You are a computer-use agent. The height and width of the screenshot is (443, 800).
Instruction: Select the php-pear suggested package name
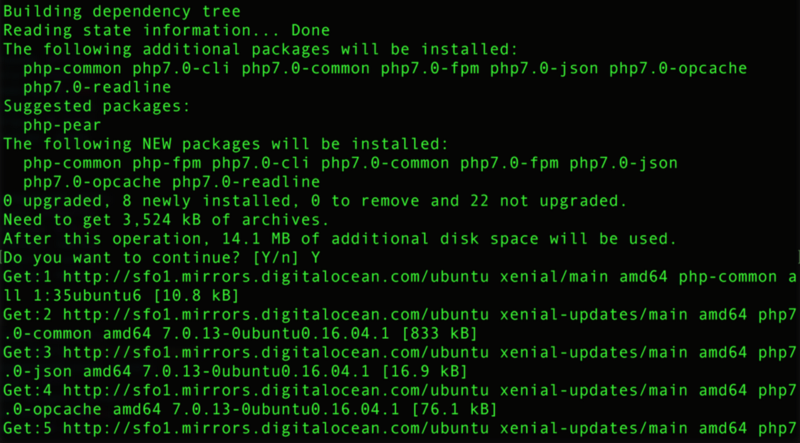(x=61, y=125)
